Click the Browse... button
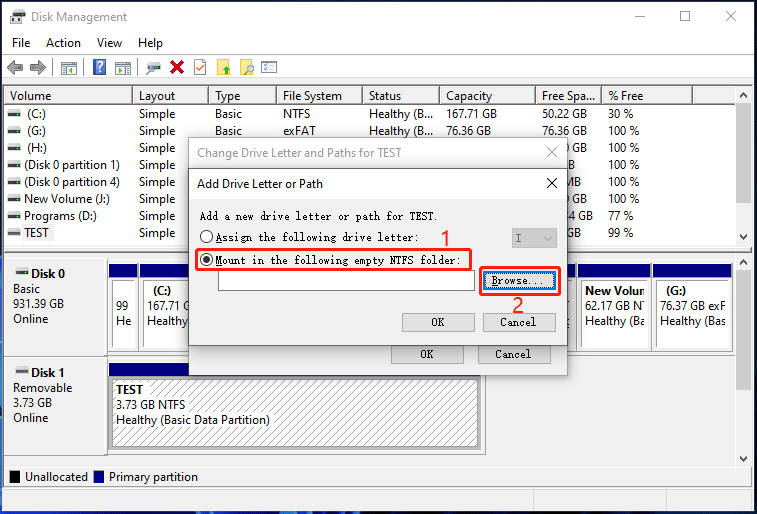The height and width of the screenshot is (514, 757). coord(518,281)
